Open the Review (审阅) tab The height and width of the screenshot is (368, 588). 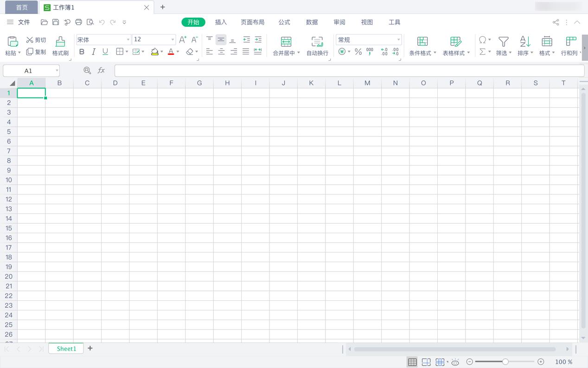click(339, 22)
